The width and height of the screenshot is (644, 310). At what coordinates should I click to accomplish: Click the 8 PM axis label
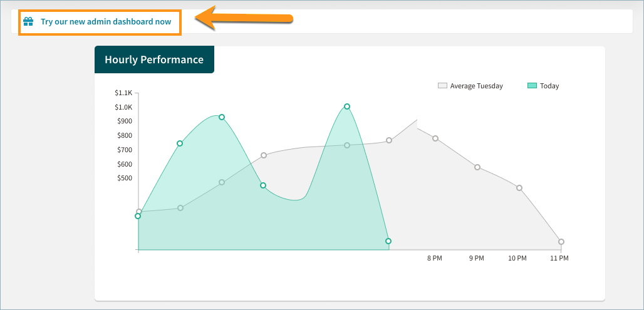[435, 258]
